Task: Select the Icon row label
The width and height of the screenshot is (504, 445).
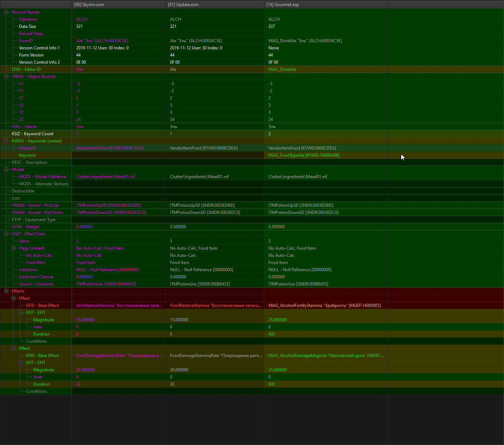Action: point(16,198)
